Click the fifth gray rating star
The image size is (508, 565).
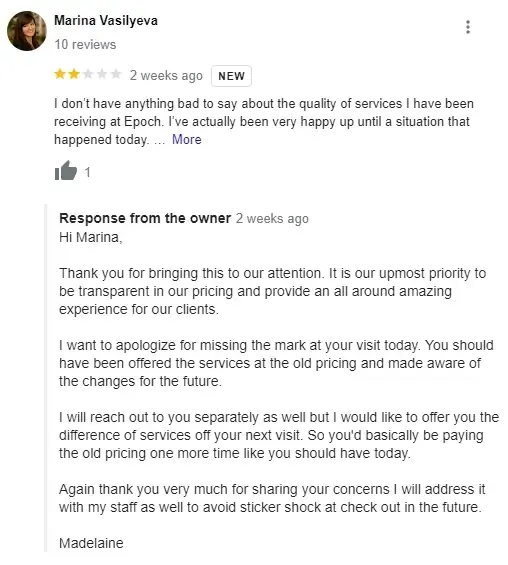[x=116, y=74]
